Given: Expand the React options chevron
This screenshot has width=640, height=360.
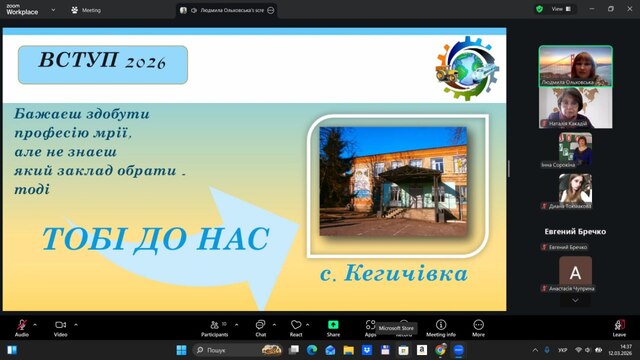Looking at the screenshot, I should point(307,325).
